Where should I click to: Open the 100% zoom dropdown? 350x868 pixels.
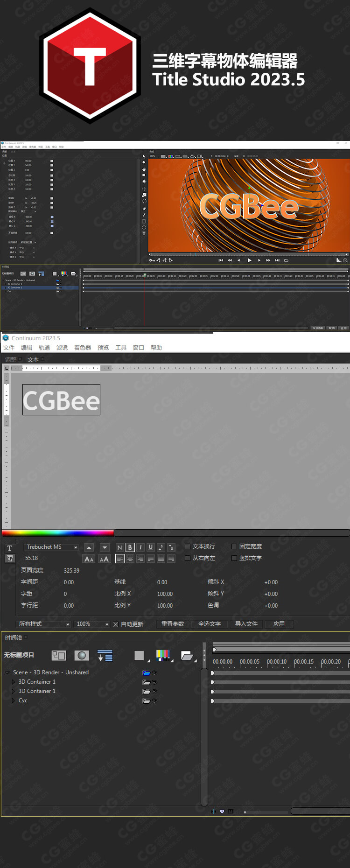(x=91, y=624)
